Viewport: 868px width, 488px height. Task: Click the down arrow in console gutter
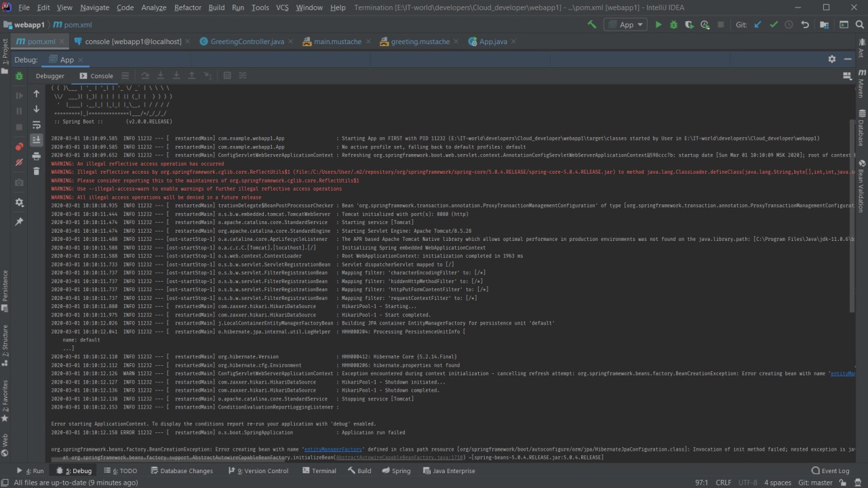(x=37, y=109)
